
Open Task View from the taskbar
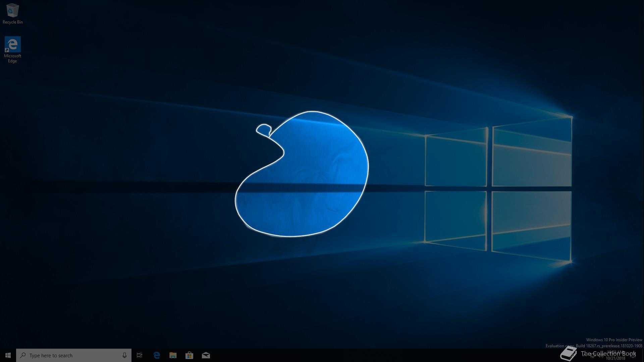[x=140, y=355]
